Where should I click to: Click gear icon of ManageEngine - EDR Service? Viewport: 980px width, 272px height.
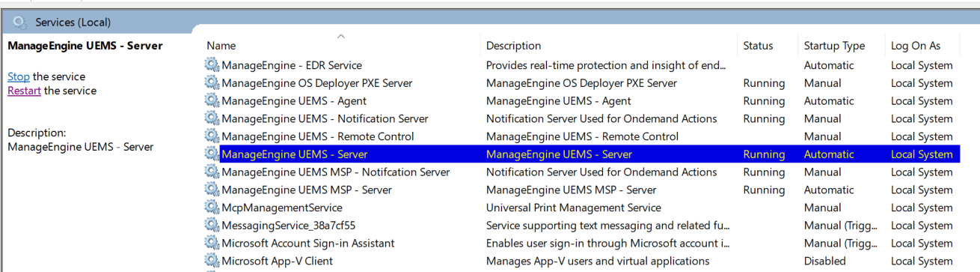pos(212,65)
